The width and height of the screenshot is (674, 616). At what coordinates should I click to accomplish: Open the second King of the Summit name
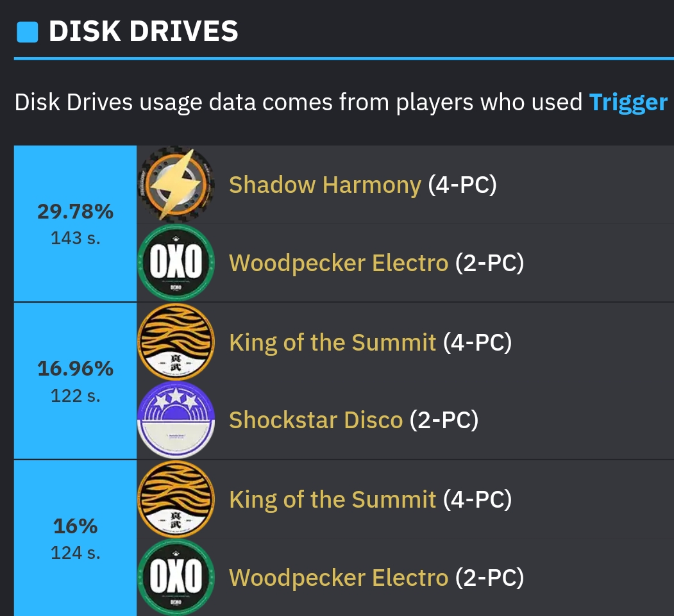click(333, 499)
